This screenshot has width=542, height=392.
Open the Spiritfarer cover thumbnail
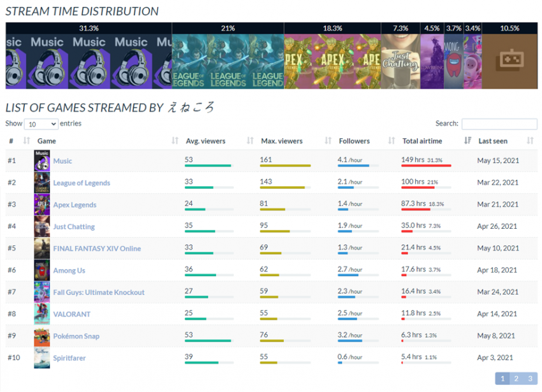pyautogui.click(x=42, y=358)
